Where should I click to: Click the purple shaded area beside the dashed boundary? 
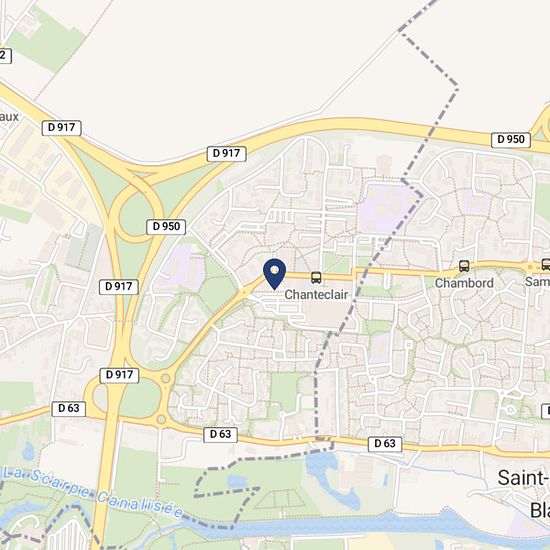(384, 207)
